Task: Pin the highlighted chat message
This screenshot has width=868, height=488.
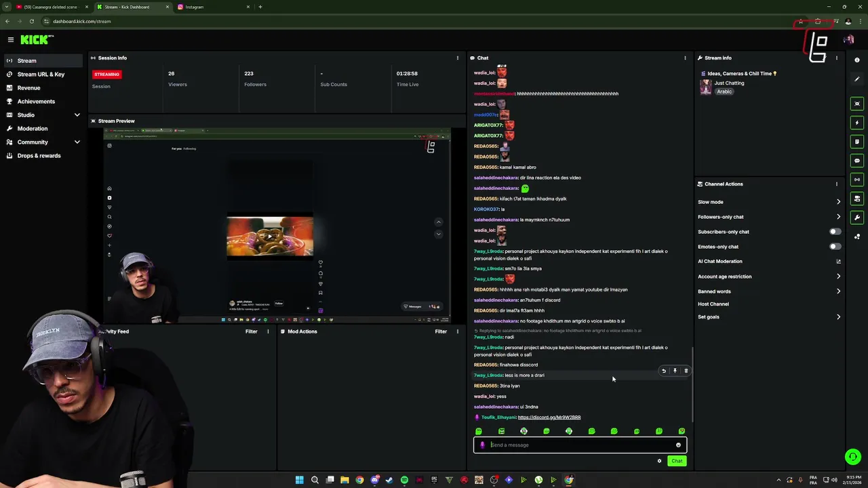Action: pyautogui.click(x=675, y=371)
